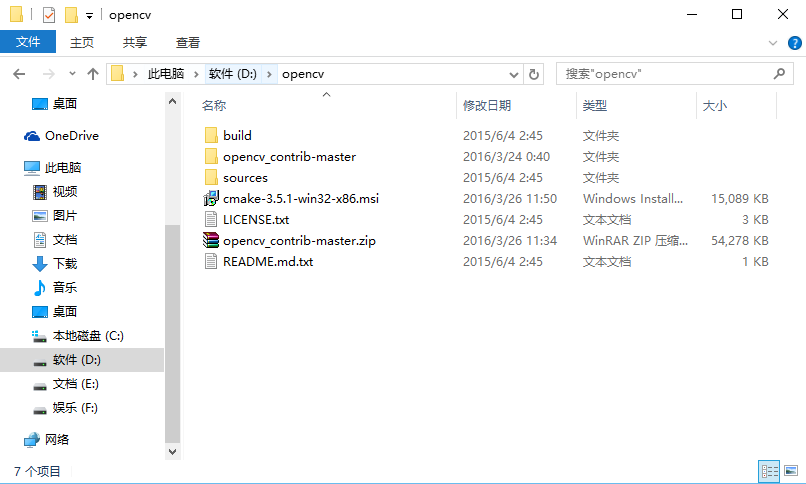This screenshot has width=806, height=484.
Task: Open 文档 (E:) drive in navigation pane
Action: point(76,384)
